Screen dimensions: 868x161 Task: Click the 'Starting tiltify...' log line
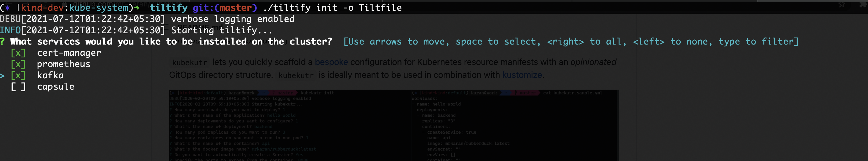pos(222,30)
